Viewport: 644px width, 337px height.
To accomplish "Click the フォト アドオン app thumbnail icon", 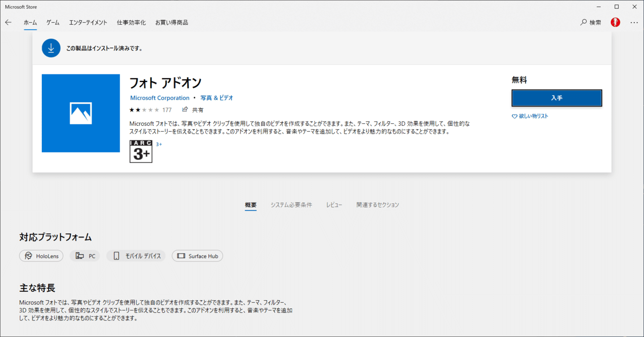I will (x=80, y=113).
